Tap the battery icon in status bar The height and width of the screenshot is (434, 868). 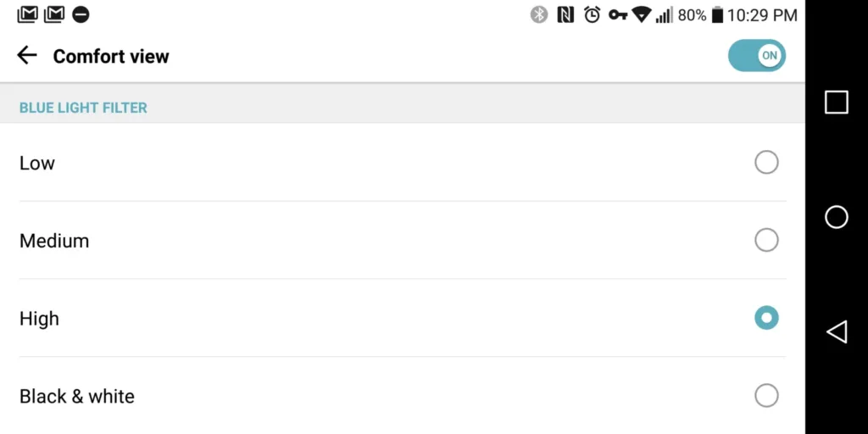tap(717, 15)
